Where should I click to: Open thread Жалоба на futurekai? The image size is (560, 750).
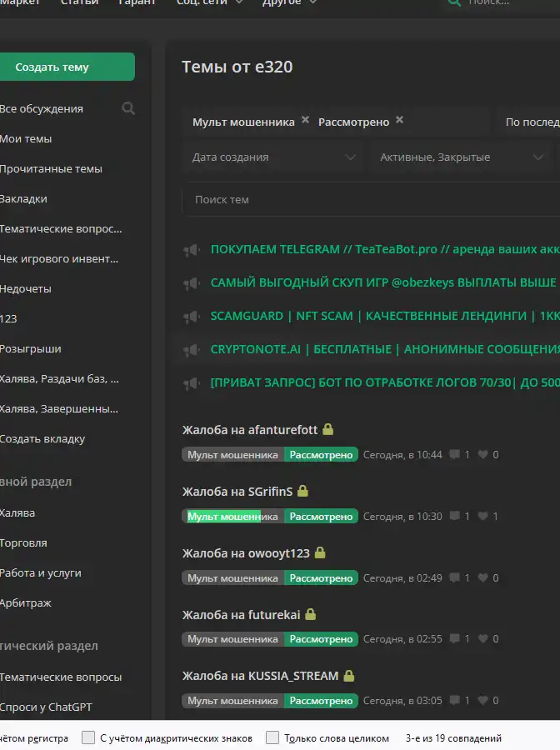pyautogui.click(x=241, y=615)
